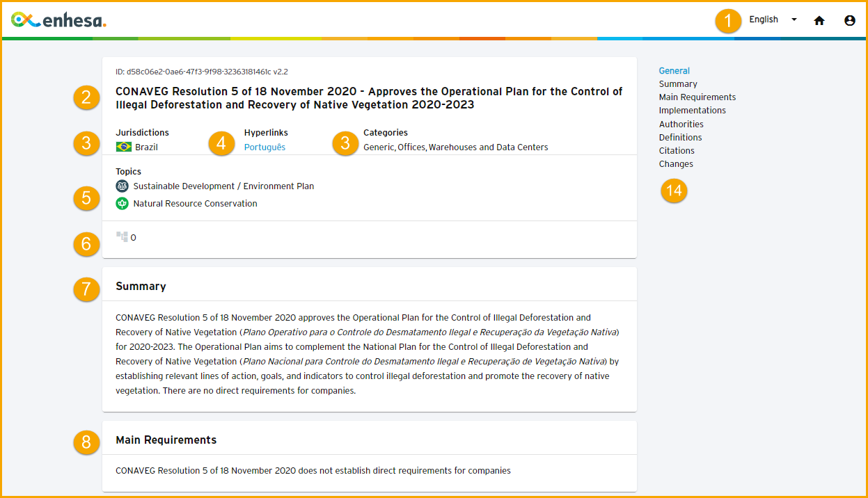Go to the home page icon
868x498 pixels.
click(x=819, y=21)
